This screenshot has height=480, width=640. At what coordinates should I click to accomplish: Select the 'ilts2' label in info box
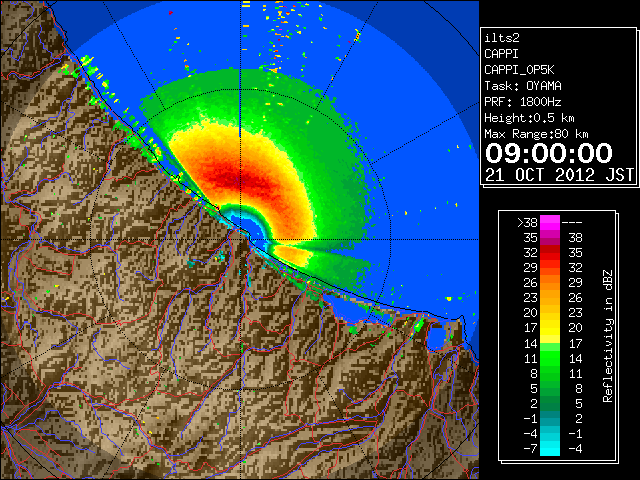(x=502, y=38)
